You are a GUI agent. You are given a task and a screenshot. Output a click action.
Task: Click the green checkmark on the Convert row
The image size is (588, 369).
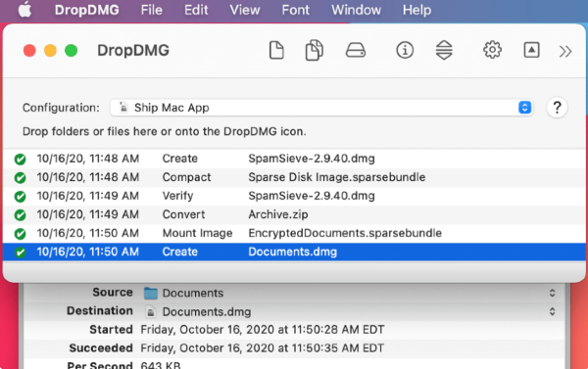[20, 215]
